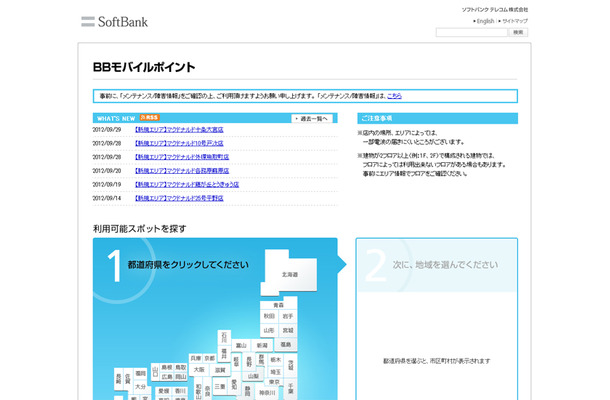Image resolution: width=610 pixels, height=400 pixels.
Task: Select the 茨城 tile
Action: coord(291,365)
